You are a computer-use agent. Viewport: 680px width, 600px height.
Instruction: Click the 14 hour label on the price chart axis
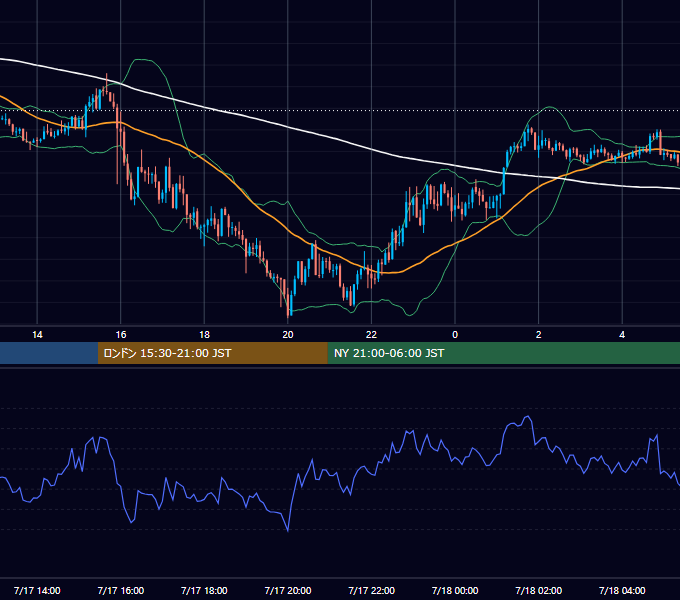click(37, 335)
